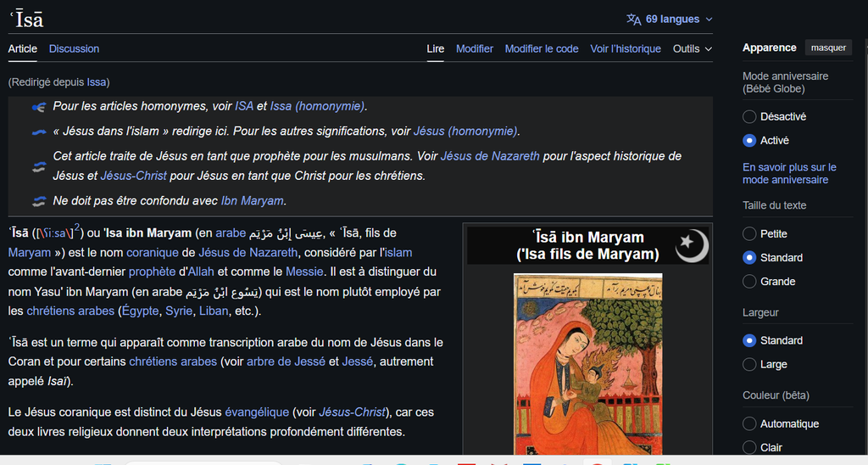This screenshot has height=465, width=868.
Task: Click the confusion icon beside 'Ne doit pas'
Action: pos(39,201)
